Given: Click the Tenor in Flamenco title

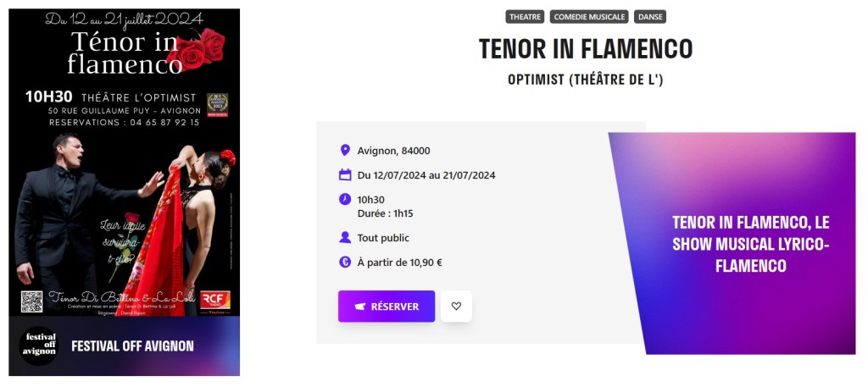Looking at the screenshot, I should pos(586,49).
